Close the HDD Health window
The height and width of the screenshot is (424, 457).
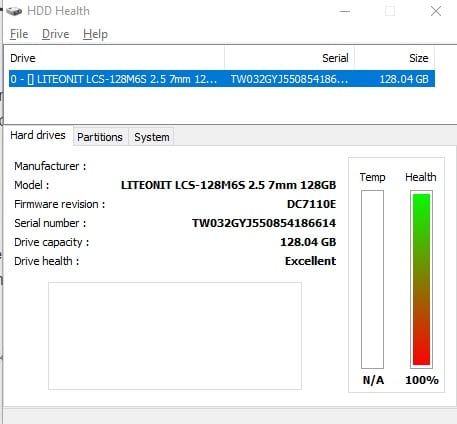pos(436,11)
